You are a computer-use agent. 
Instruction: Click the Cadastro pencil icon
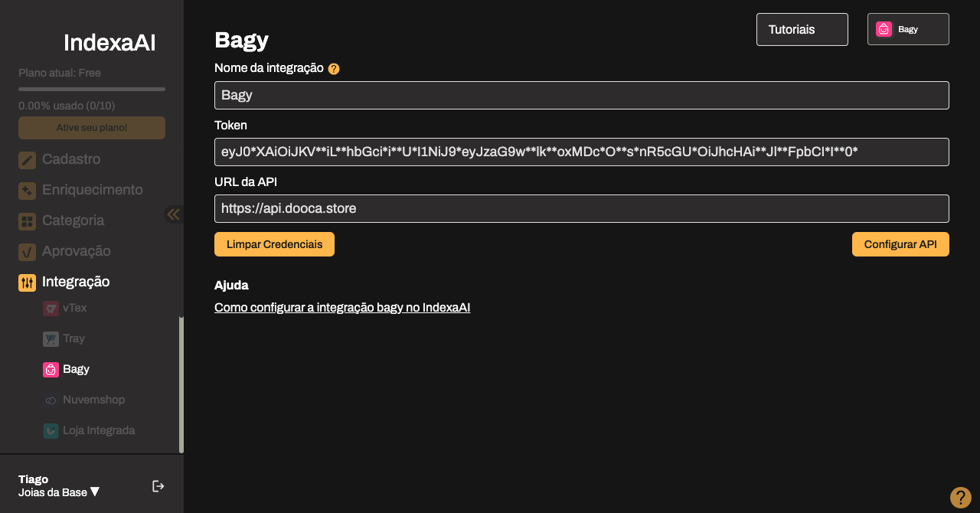pos(28,160)
